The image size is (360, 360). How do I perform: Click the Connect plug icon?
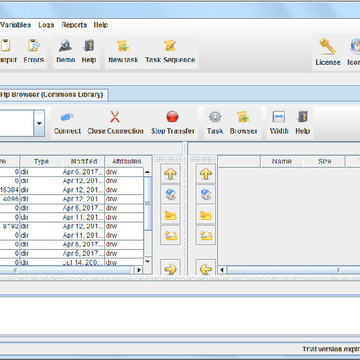67,123
